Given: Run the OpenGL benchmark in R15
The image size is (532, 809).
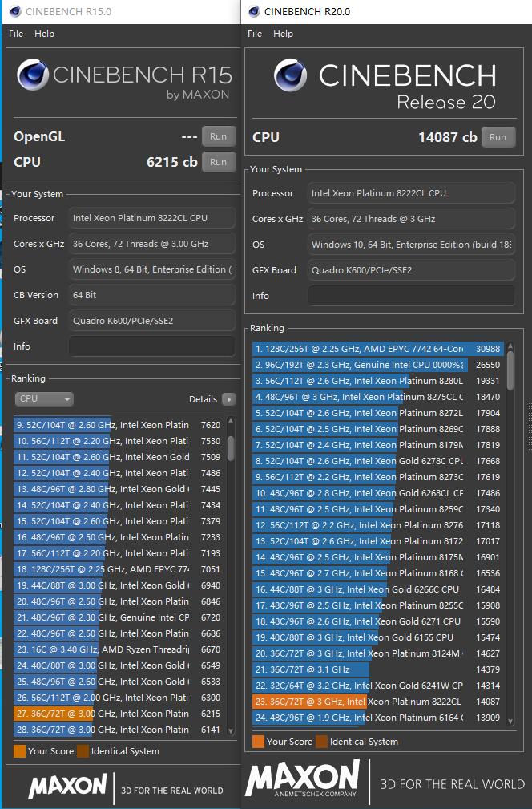Looking at the screenshot, I should coord(218,136).
